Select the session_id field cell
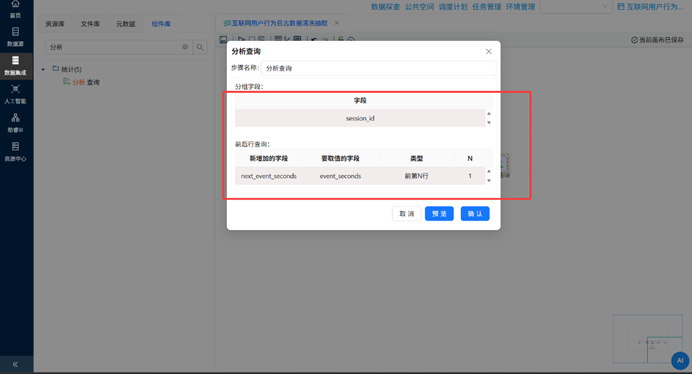 (x=360, y=118)
